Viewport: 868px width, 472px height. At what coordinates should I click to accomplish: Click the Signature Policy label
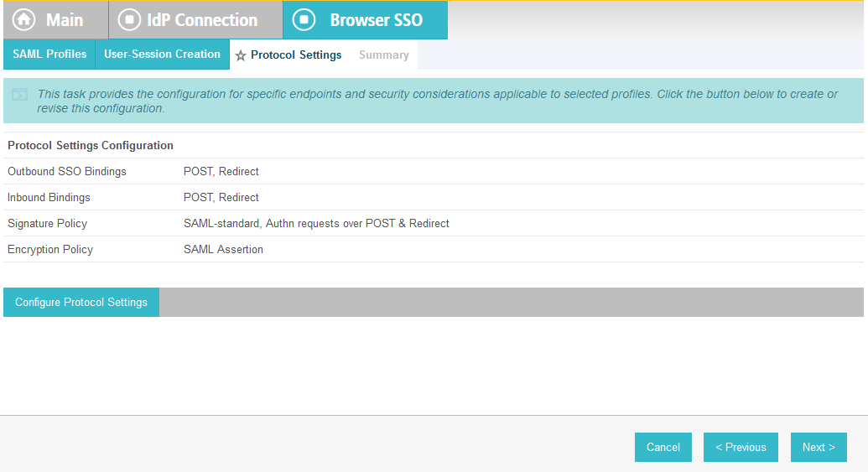47,224
